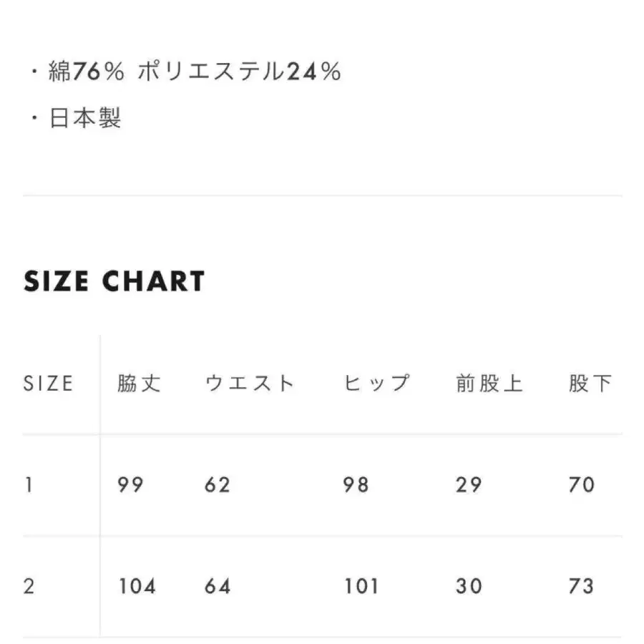
Task: Click the 99 side length value
Action: tap(130, 484)
